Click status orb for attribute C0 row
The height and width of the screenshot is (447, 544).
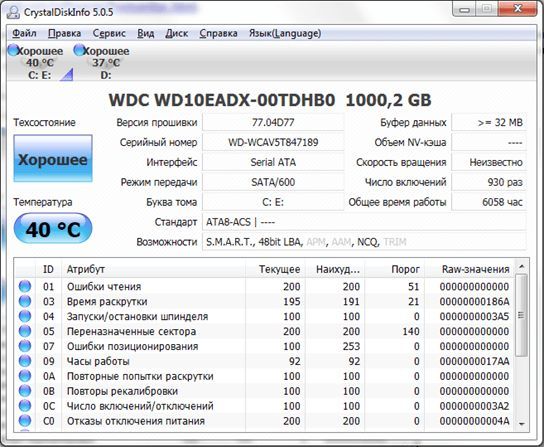click(25, 421)
